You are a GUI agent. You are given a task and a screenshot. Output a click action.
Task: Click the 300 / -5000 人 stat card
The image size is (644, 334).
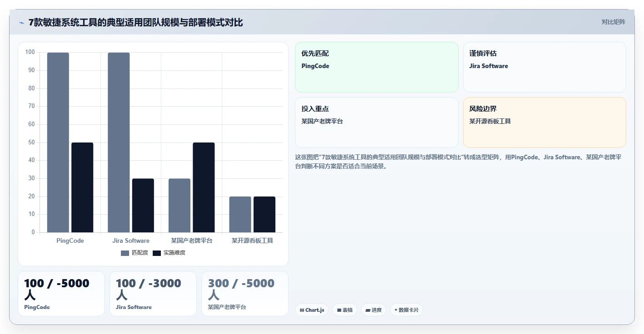tap(245, 294)
